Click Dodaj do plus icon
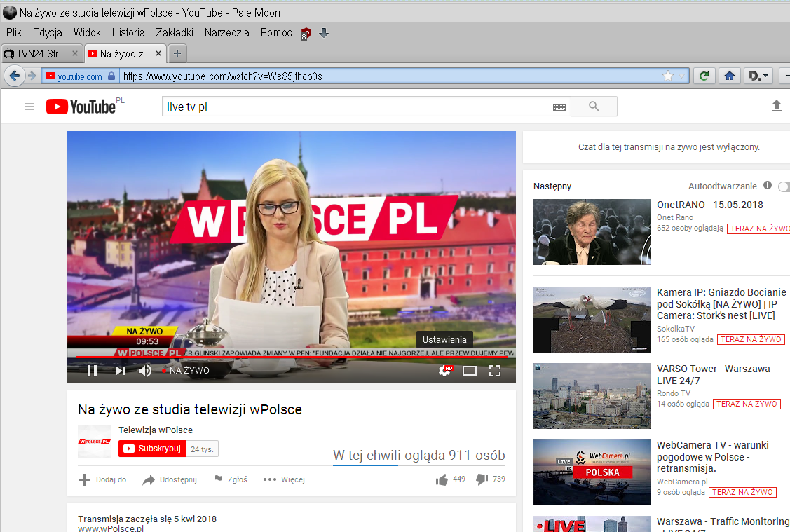The height and width of the screenshot is (532, 790). point(84,479)
